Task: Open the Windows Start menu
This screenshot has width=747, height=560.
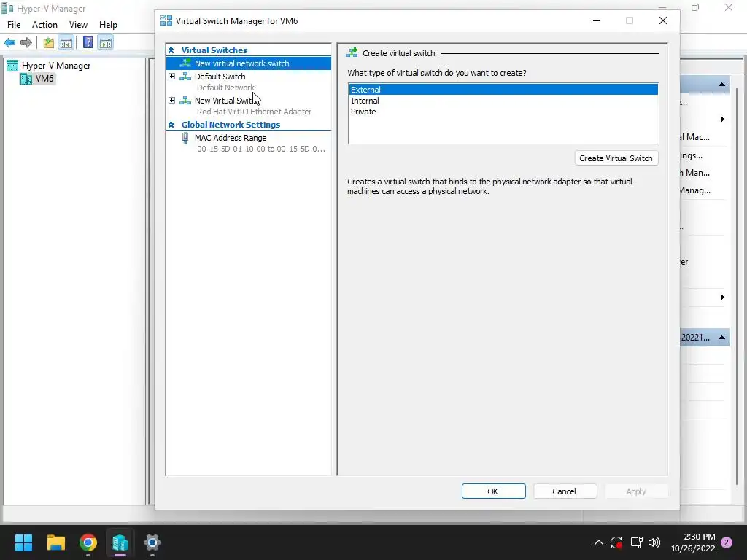Action: 23,542
